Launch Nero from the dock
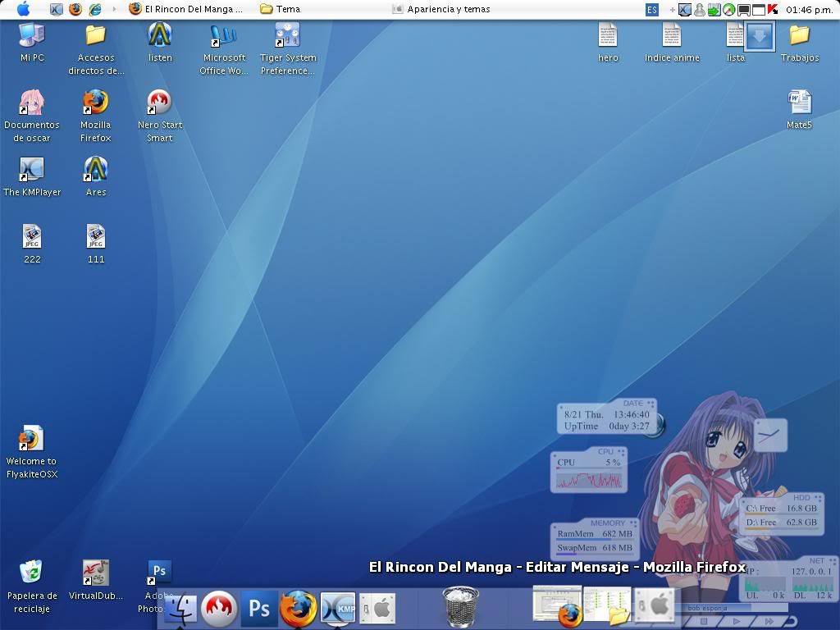Screen dimensions: 840x630 pyautogui.click(x=219, y=608)
